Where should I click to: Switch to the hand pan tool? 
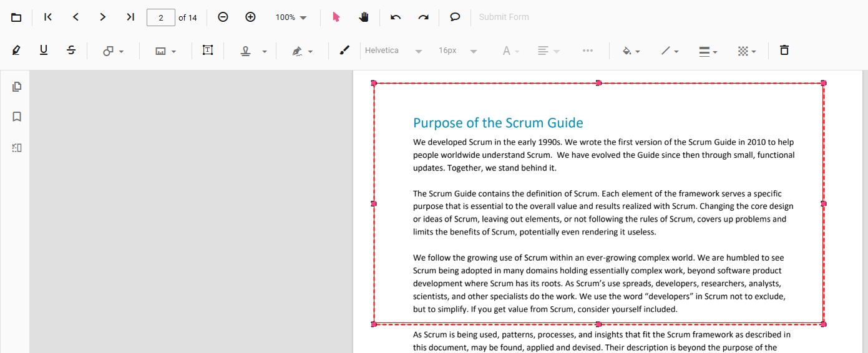[364, 17]
